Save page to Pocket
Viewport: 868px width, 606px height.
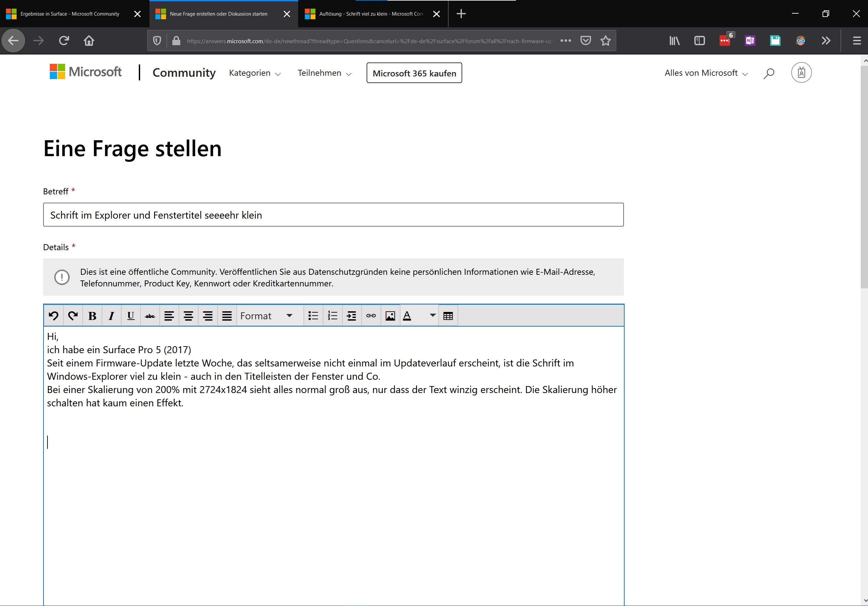(586, 41)
